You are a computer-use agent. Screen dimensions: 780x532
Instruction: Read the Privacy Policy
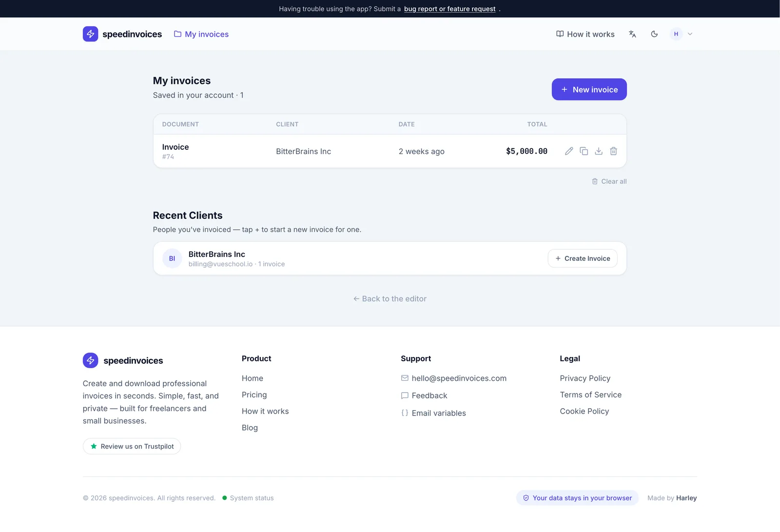coord(585,378)
